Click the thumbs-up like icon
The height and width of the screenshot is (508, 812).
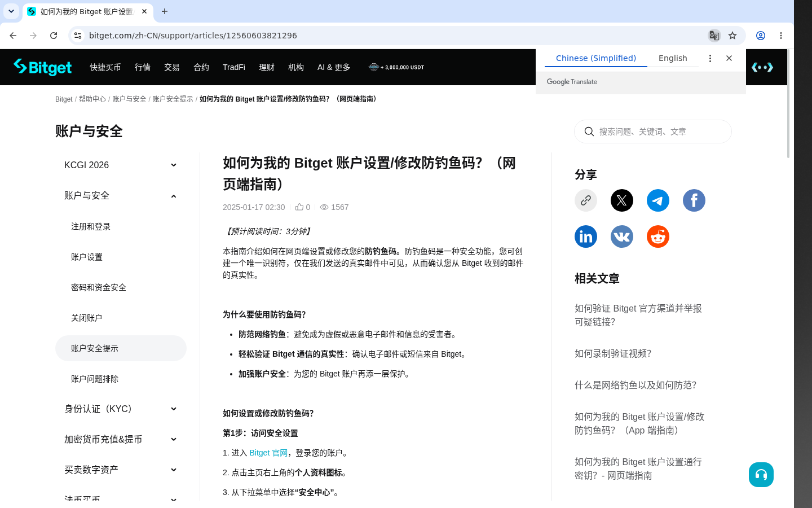[x=299, y=207]
